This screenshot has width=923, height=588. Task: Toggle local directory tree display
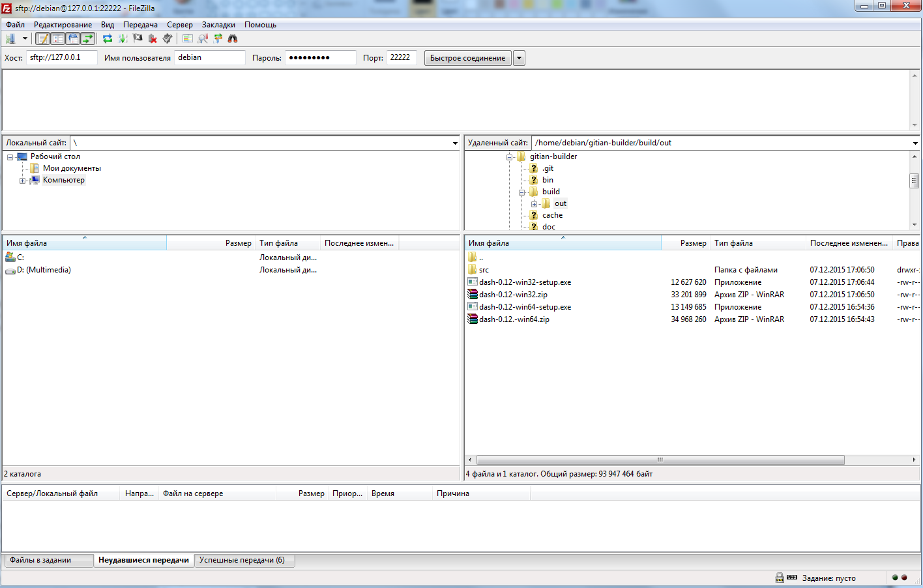tap(58, 38)
